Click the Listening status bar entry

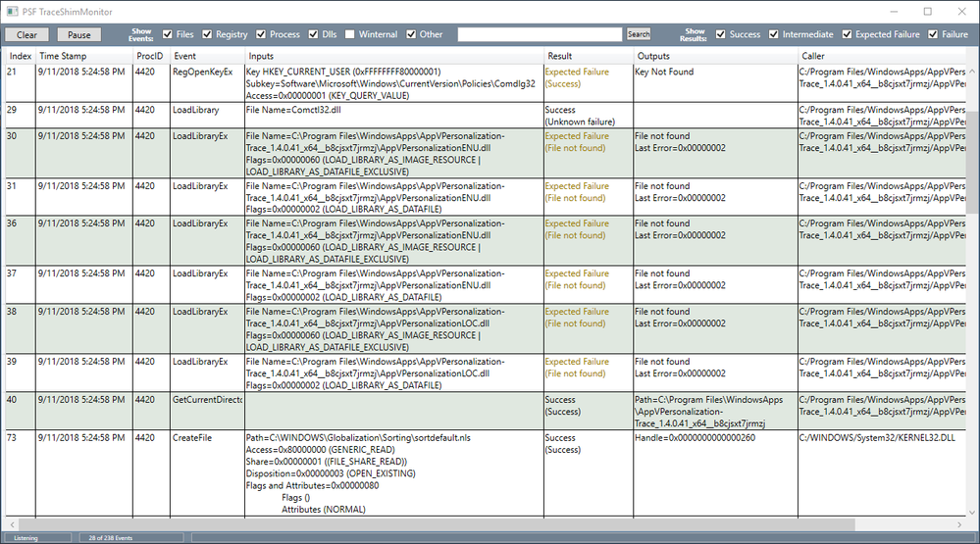pyautogui.click(x=37, y=537)
